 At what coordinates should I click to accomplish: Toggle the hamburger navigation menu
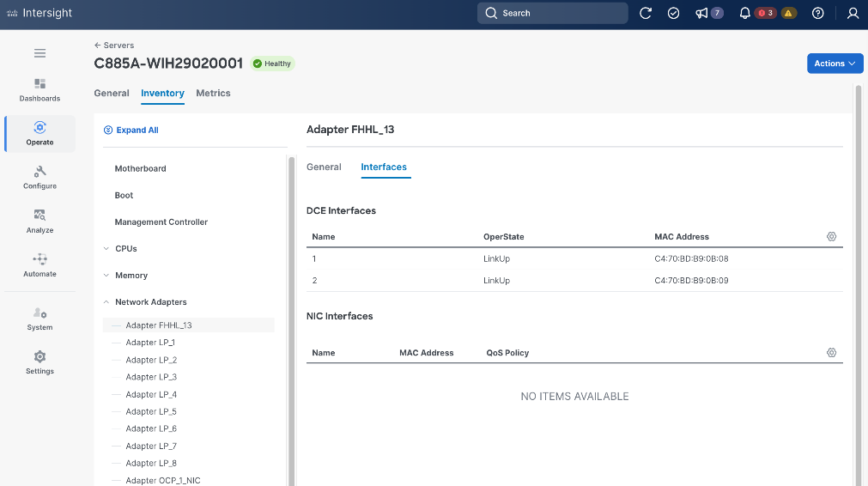39,53
